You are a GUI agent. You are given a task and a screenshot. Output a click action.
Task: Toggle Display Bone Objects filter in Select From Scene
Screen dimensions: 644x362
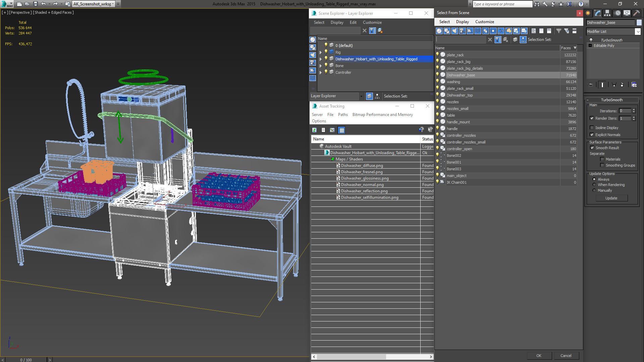pyautogui.click(x=501, y=31)
